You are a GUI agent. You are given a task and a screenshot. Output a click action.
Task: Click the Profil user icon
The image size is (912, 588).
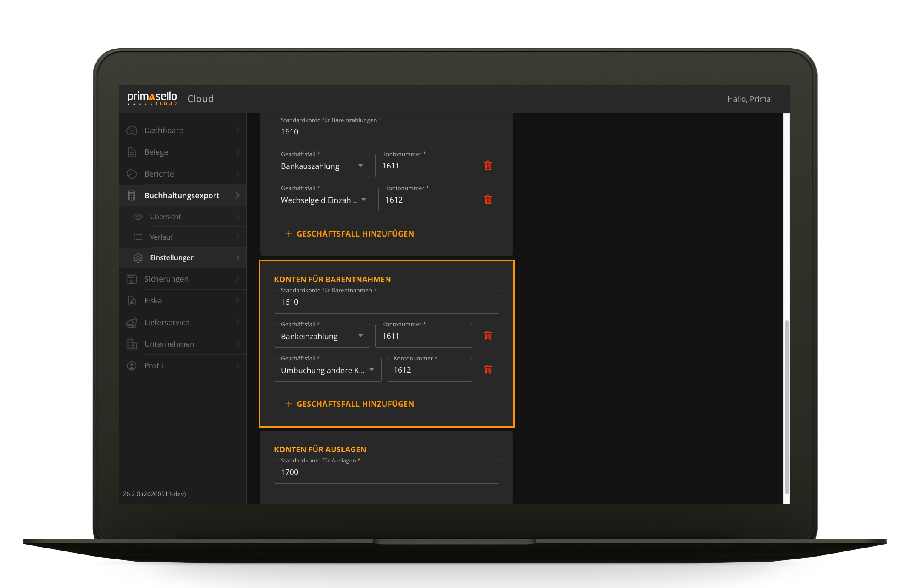pos(132,366)
